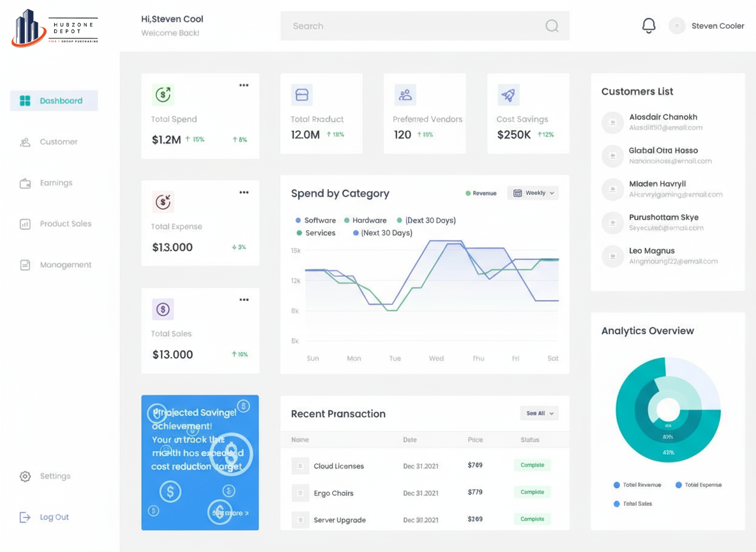
Task: Click the Total Product box icon
Action: click(x=301, y=95)
